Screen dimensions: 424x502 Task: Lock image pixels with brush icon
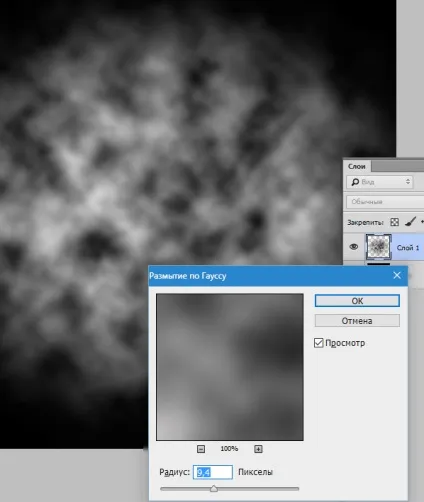pos(410,222)
